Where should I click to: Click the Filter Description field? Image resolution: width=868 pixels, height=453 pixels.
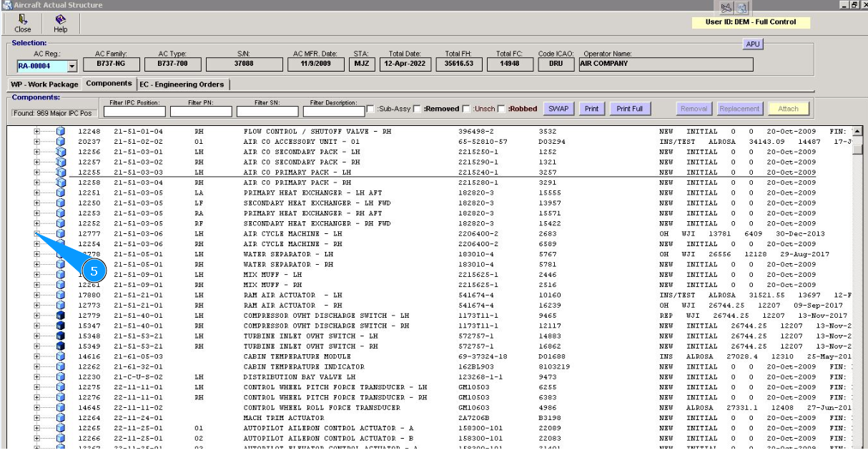pos(333,112)
